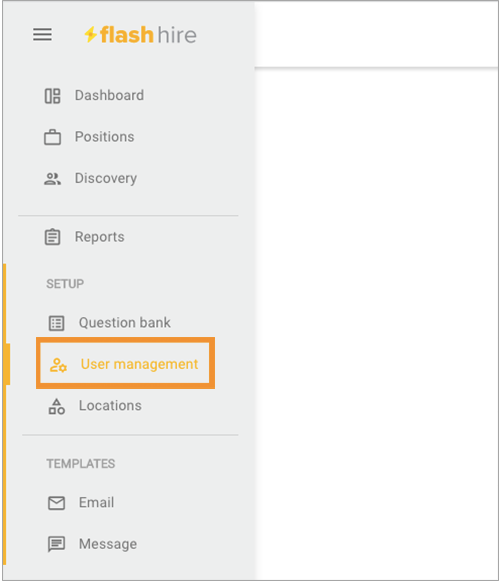500x581 pixels.
Task: Go to Positions in sidebar
Action: coord(105,137)
